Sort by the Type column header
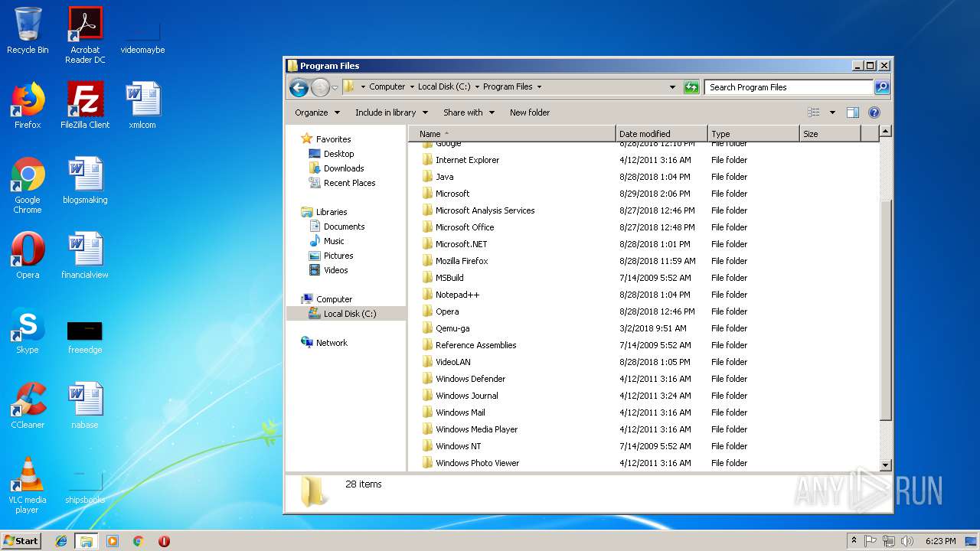Viewport: 980px width, 551px height. (x=753, y=134)
